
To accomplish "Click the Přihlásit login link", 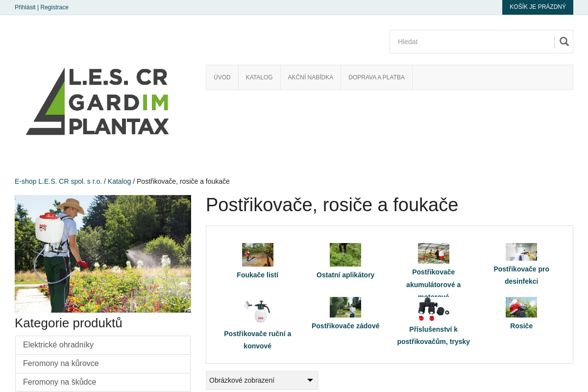I will 25,7.
